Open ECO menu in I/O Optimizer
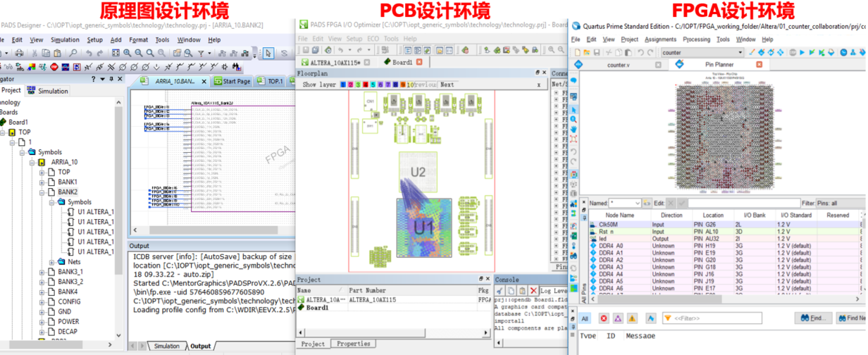 coord(373,39)
